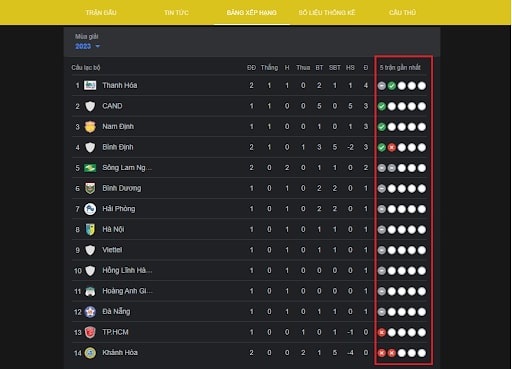Click Thanh Hóa's green win indicator
Viewport: 512px width, 369px height.
(x=392, y=86)
